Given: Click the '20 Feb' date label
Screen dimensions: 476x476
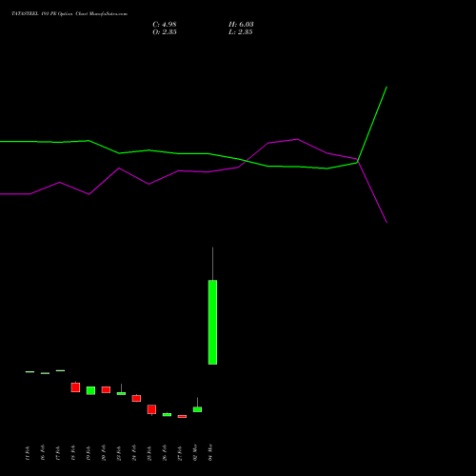Looking at the screenshot, I should 104,453.
